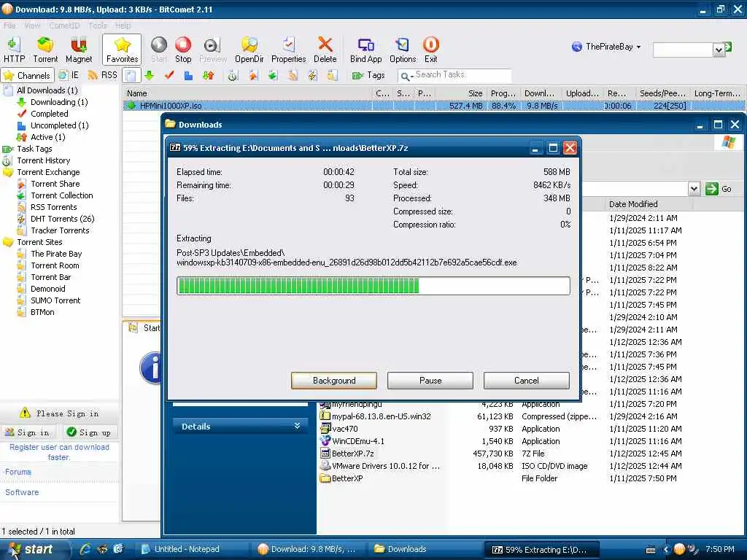Expand the Search Tasks magnifier dropdown
Viewport: 747px width, 560px height.
pos(406,76)
